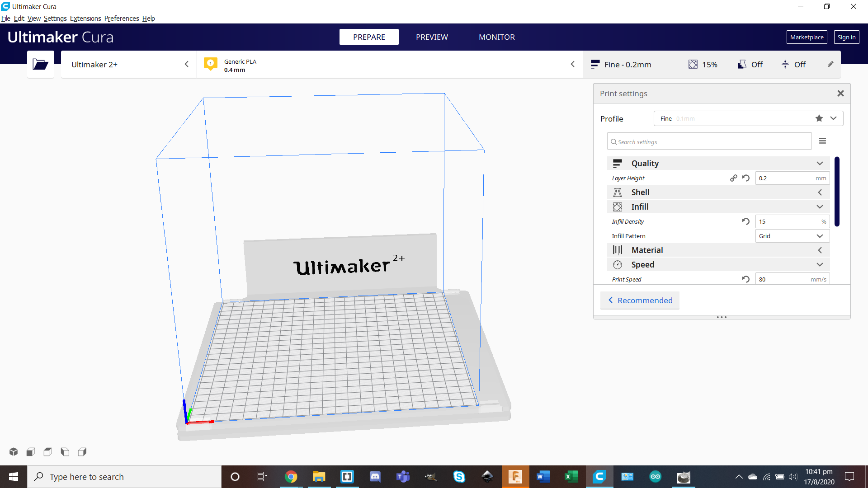Click the Infill category icon
Viewport: 868px width, 488px height.
(618, 207)
